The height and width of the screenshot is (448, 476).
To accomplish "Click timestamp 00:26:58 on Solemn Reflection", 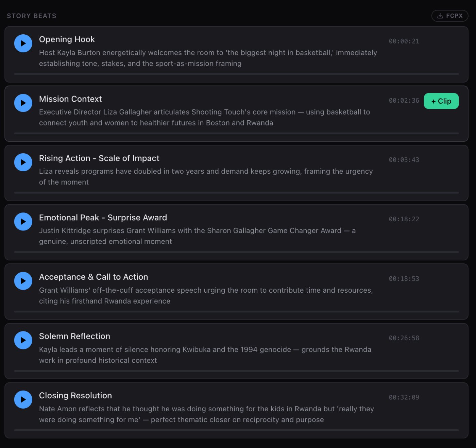I will click(404, 338).
